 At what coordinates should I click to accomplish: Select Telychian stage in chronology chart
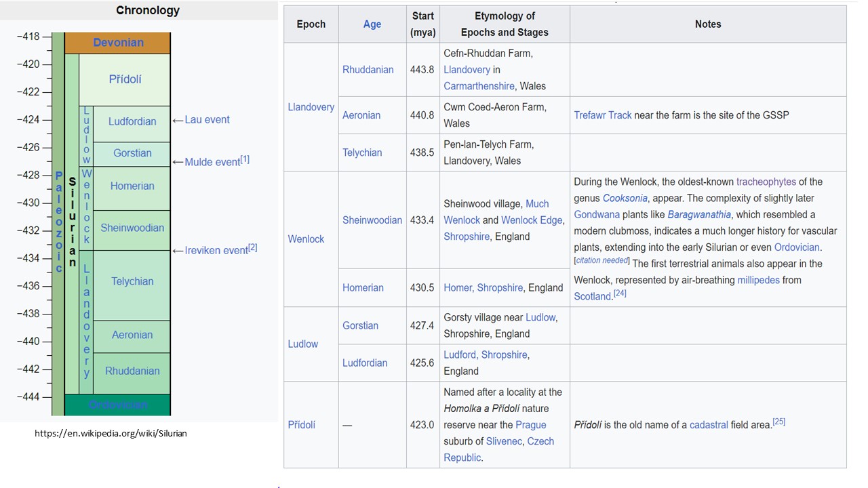click(x=132, y=281)
